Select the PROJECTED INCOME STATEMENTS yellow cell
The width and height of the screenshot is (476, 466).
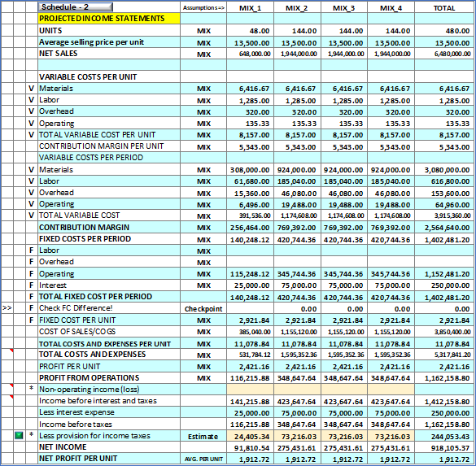point(109,19)
